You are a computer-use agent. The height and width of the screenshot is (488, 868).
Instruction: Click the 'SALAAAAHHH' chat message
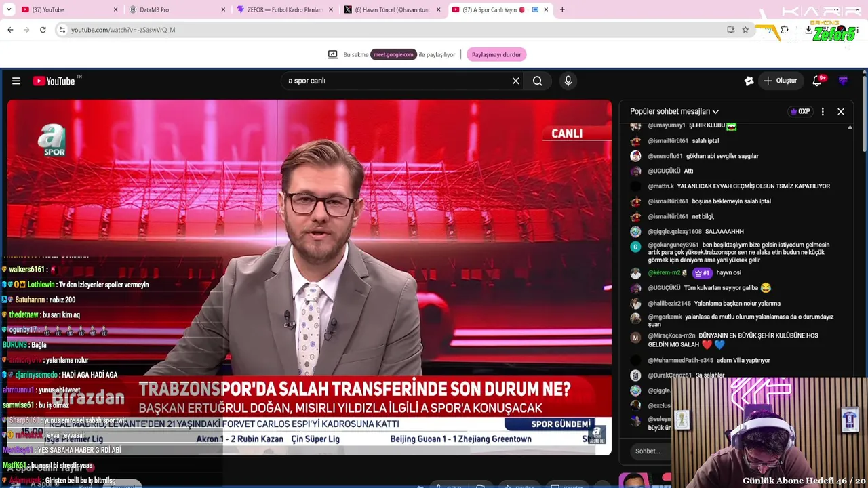pyautogui.click(x=724, y=232)
